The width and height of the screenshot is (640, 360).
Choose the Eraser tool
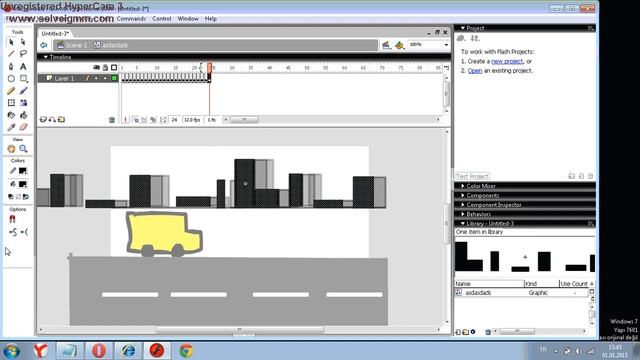pos(23,127)
